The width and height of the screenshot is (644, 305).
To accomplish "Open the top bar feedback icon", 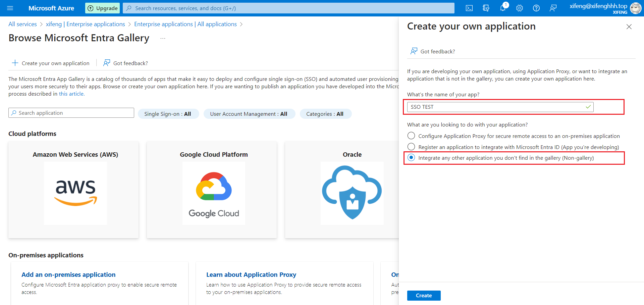I will coord(553,8).
